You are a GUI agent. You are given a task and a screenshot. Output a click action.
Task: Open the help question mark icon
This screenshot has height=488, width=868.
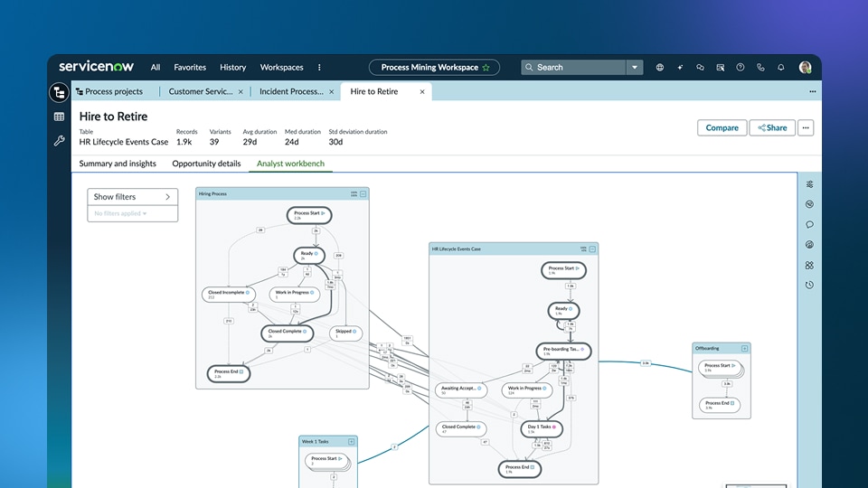click(741, 68)
